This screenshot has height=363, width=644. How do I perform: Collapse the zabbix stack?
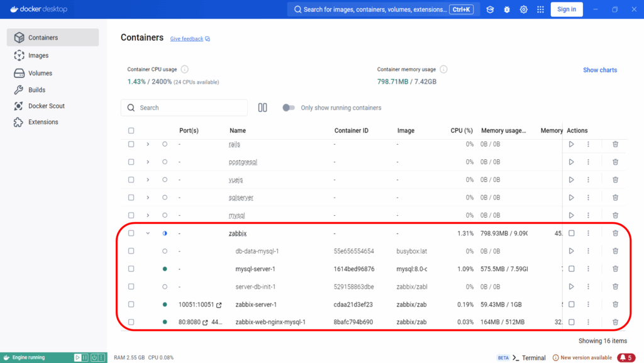148,233
